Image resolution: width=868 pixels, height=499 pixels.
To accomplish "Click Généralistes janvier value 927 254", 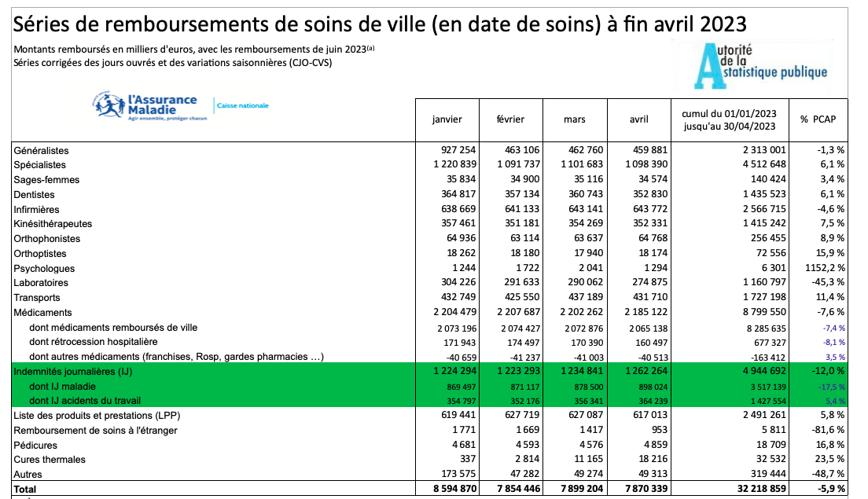I will [458, 150].
